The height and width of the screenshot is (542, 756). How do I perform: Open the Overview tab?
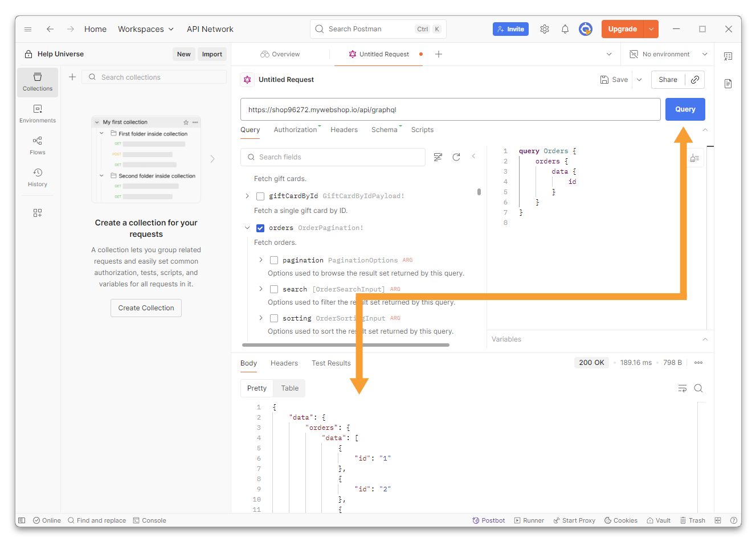280,54
